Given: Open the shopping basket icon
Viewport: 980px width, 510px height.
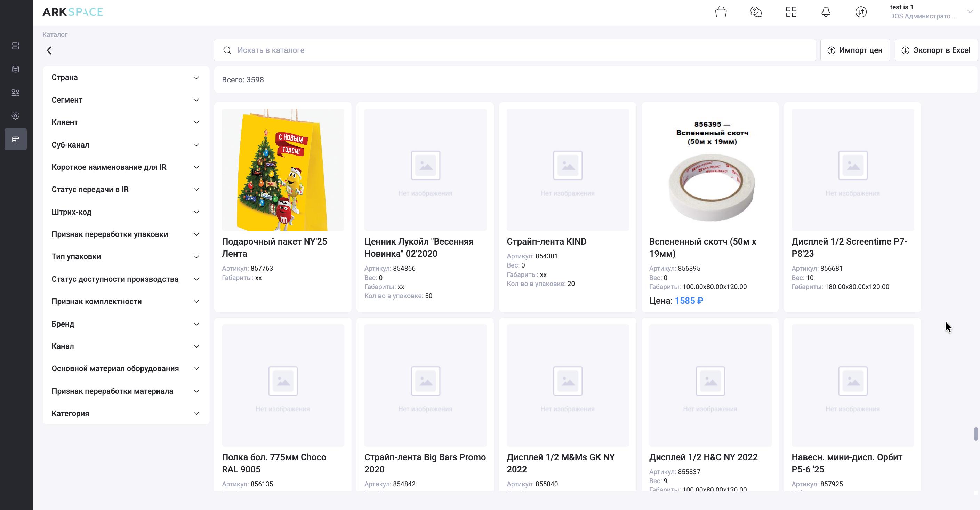Looking at the screenshot, I should pos(721,12).
